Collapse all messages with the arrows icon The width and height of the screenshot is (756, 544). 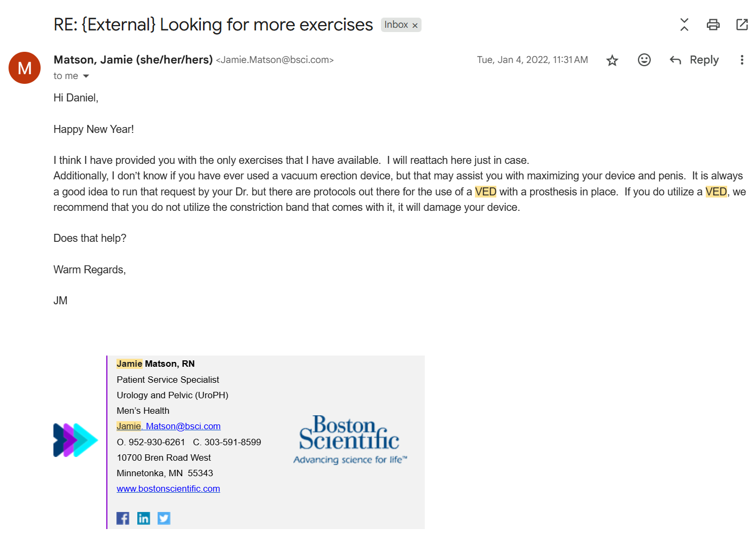coord(684,25)
